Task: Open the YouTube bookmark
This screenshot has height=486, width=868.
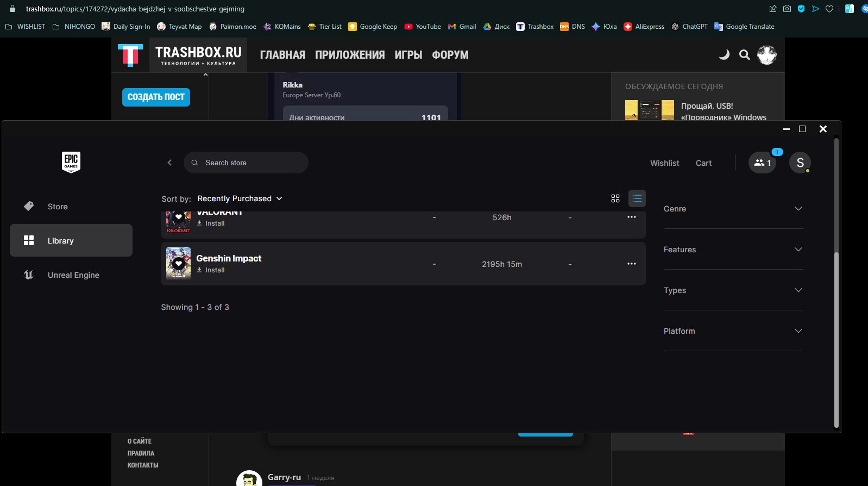Action: 423,27
